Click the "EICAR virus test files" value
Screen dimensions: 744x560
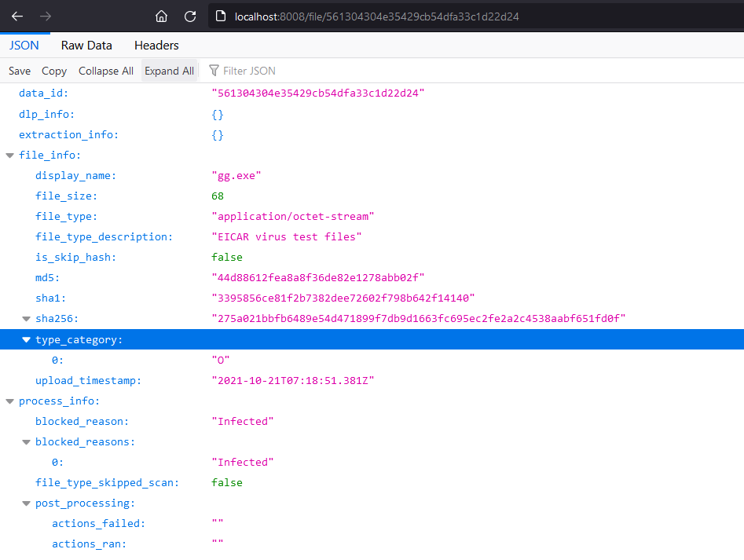click(x=287, y=237)
